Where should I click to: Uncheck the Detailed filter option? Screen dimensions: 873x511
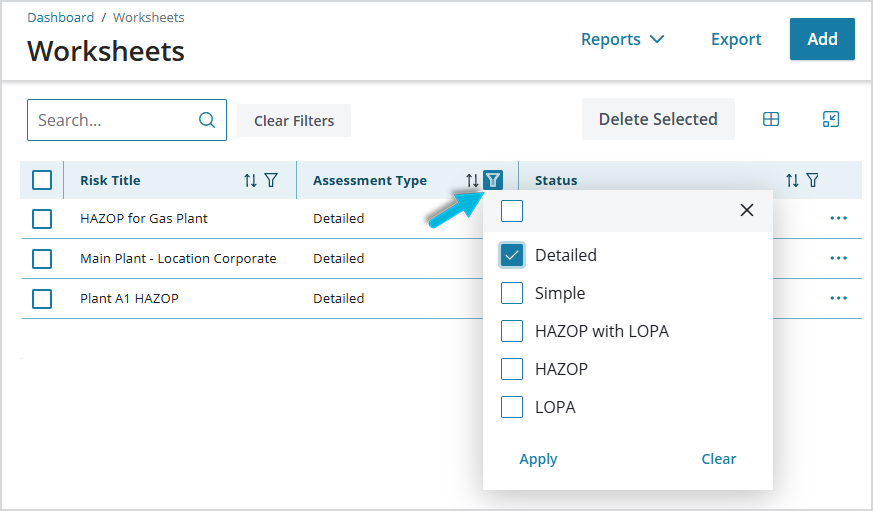512,256
